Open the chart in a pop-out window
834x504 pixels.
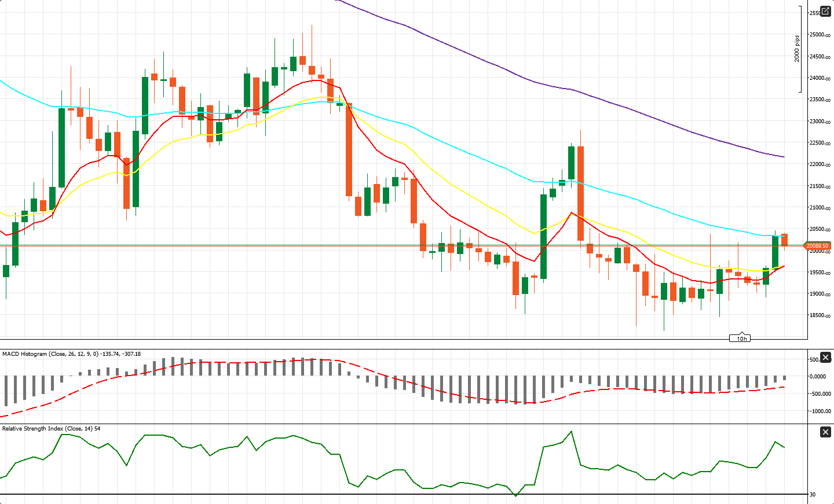(825, 11)
